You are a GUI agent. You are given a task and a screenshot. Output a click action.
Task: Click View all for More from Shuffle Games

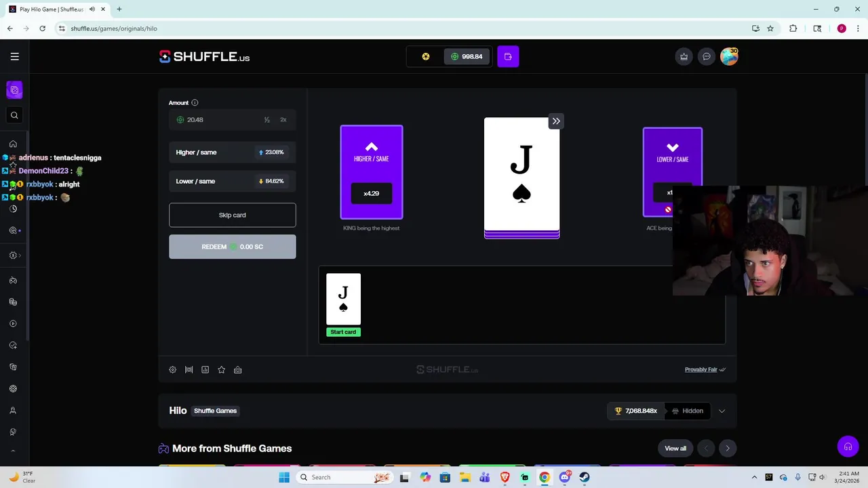[x=675, y=449]
